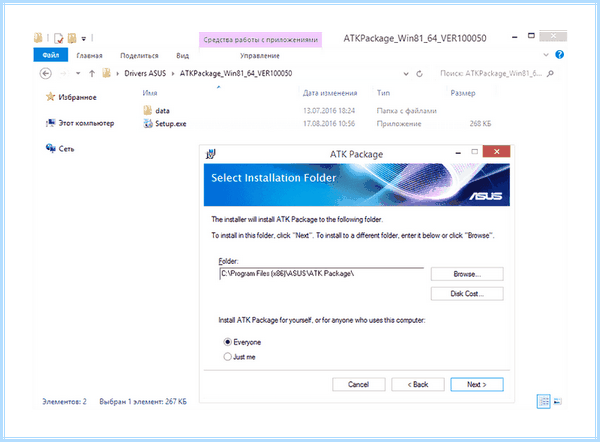The image size is (600, 442).
Task: Click the path breadcrumb folder icon
Action: [106, 73]
